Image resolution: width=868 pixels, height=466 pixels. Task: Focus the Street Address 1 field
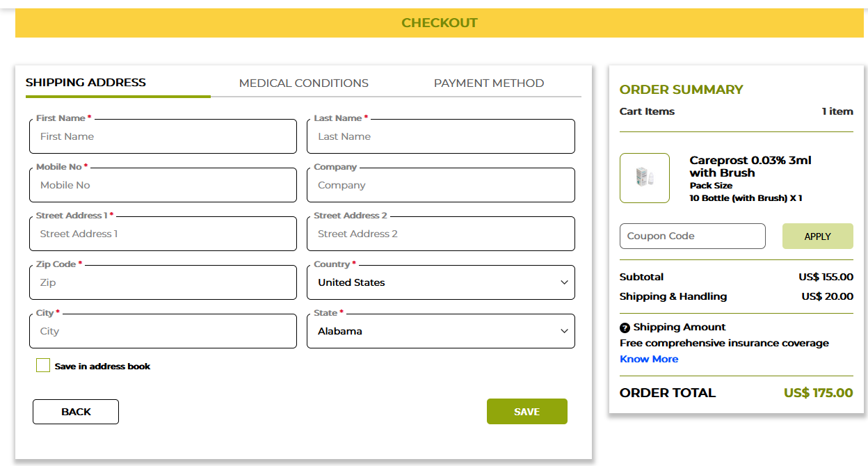[x=163, y=234]
